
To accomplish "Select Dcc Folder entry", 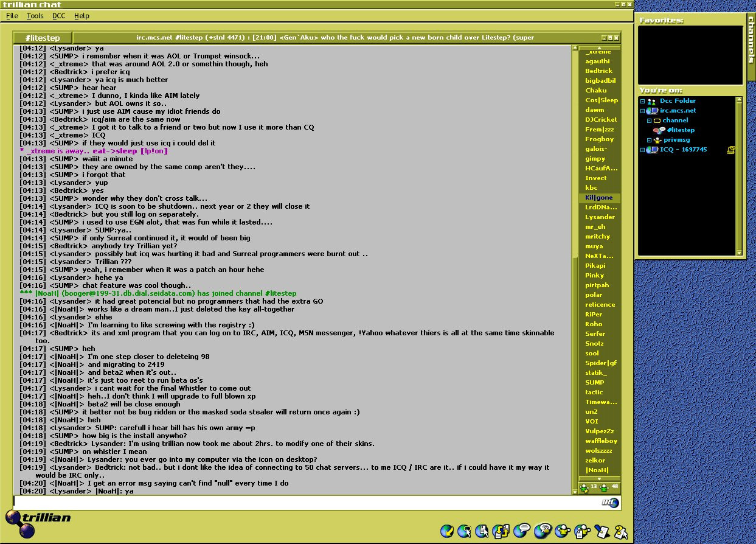I will pos(678,101).
